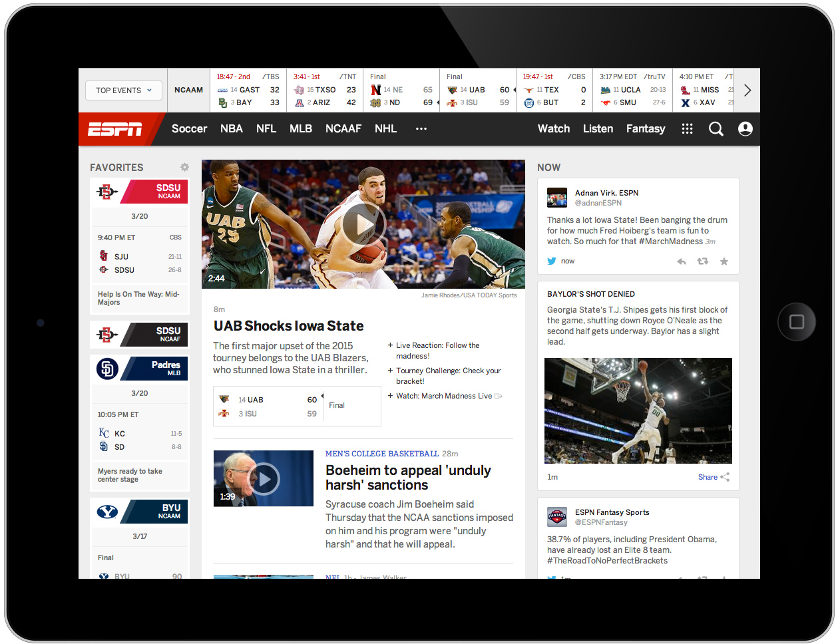This screenshot has height=644, width=836.
Task: Select NCAAM scoreboard label
Action: pos(188,90)
